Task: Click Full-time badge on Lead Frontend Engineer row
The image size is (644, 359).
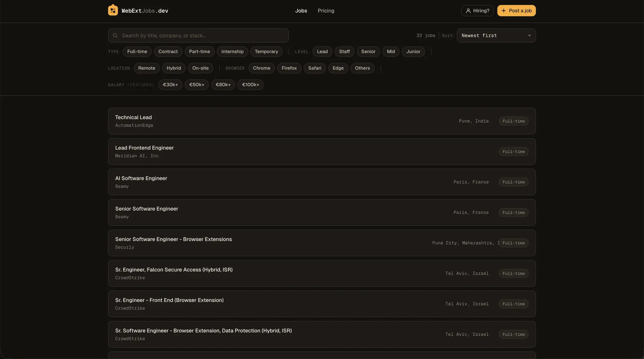Action: point(514,152)
